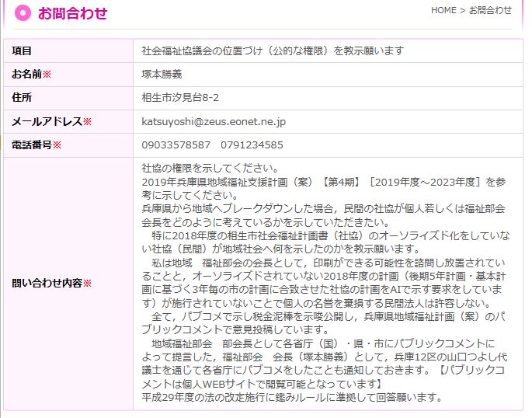532x418 pixels.
Task: Click the line 社協の権限を示してください
Action: [x=210, y=168]
